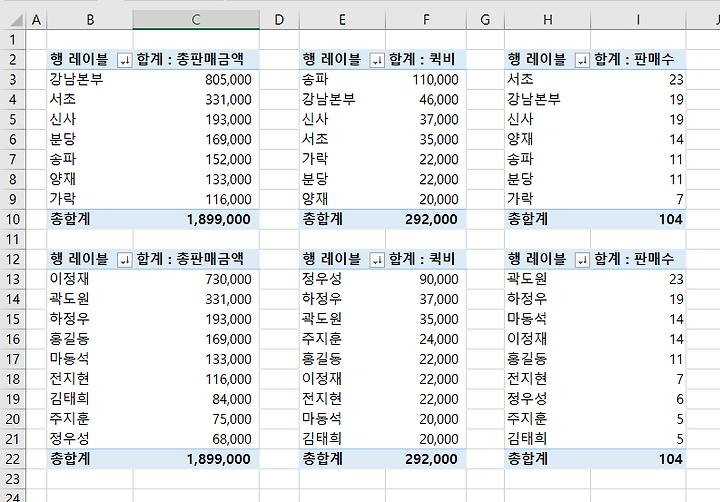
Task: Select the value 46,000
Action: click(426, 99)
